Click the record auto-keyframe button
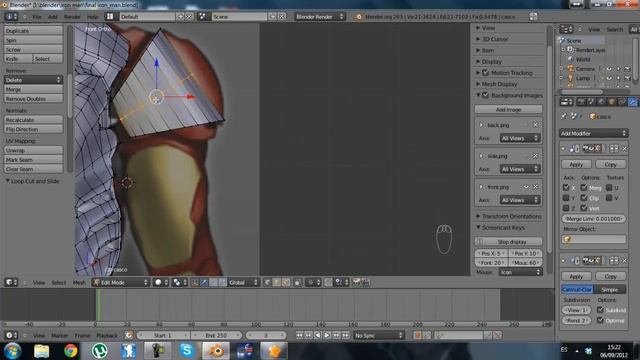This screenshot has height=360, width=640. (417, 335)
